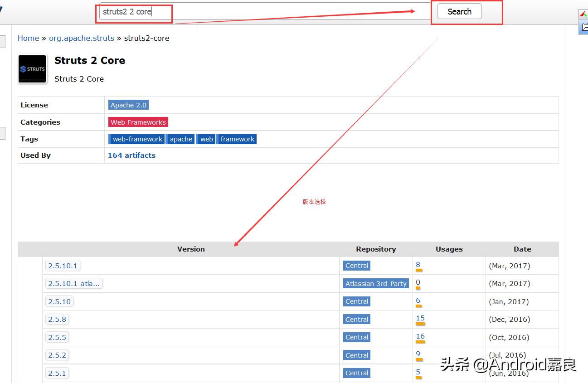Click the framework tag

pos(237,139)
